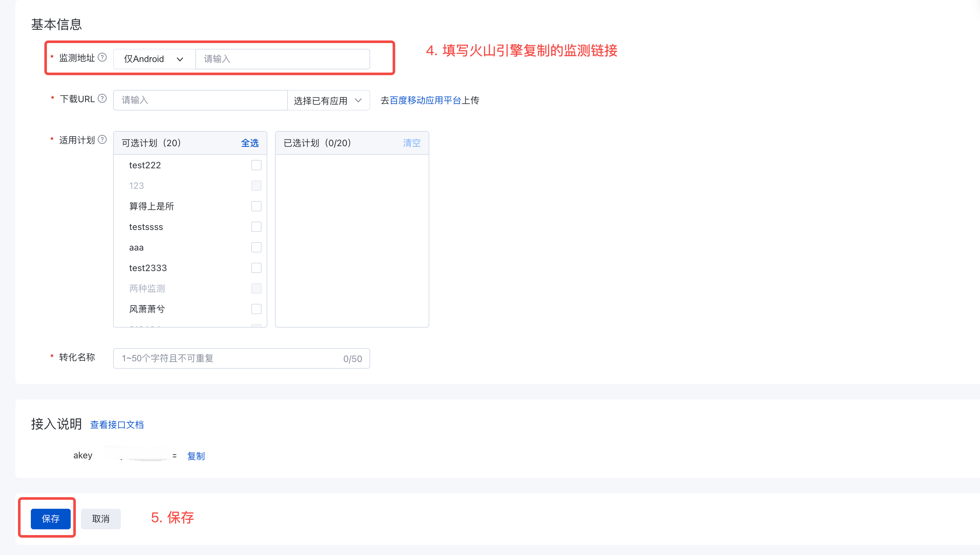Click the 取消 button
Viewport: 980px width, 555px height.
(101, 519)
